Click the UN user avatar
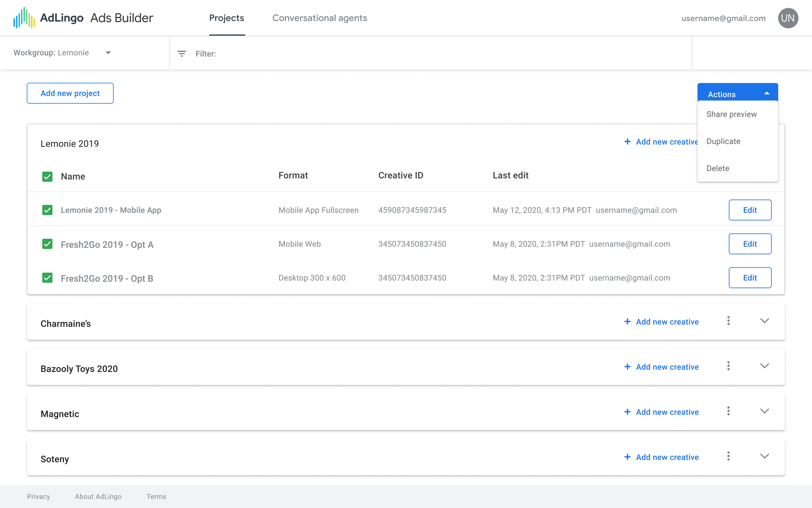The width and height of the screenshot is (812, 508). click(x=788, y=18)
